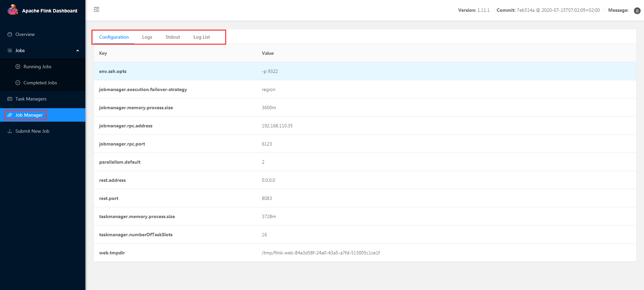Click the message count badge showing 0
This screenshot has height=290, width=644.
(637, 11)
